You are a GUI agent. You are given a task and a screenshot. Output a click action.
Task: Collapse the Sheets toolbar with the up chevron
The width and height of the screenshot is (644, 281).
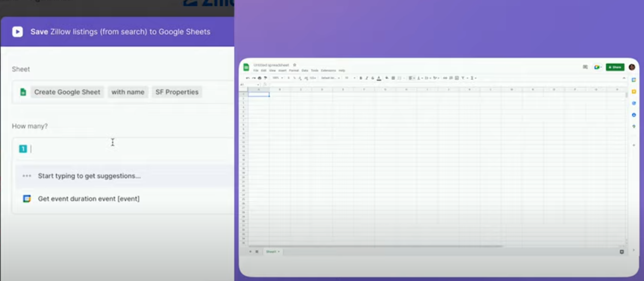tap(624, 78)
